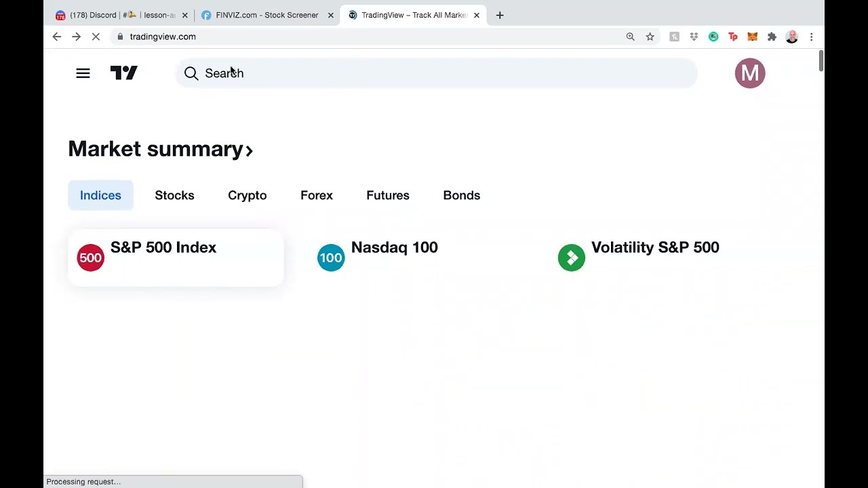Click the S&P 500 red badge icon
Screen dimensions: 868x488
pos(91,258)
